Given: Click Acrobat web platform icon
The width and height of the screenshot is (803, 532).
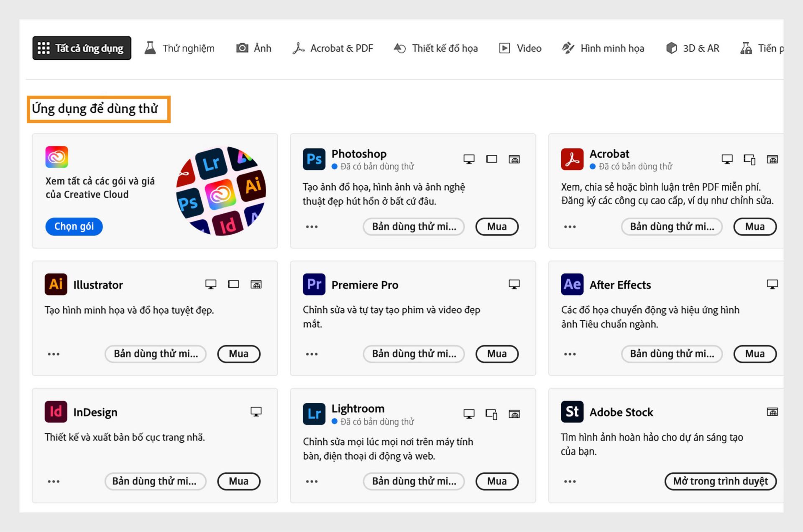Looking at the screenshot, I should point(772,159).
